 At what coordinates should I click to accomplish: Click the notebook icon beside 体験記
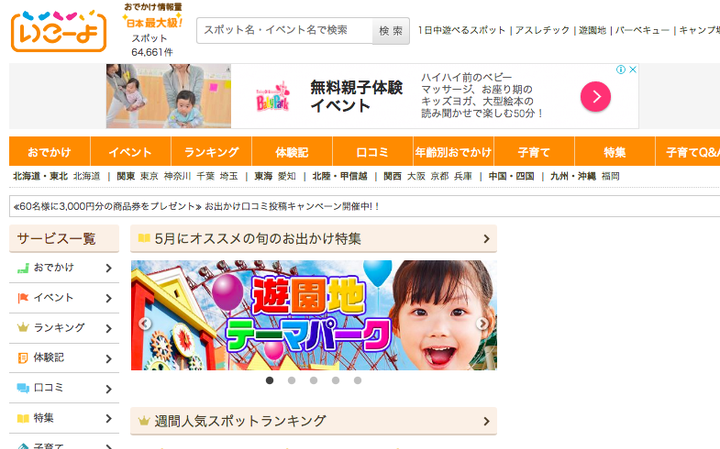(23, 358)
